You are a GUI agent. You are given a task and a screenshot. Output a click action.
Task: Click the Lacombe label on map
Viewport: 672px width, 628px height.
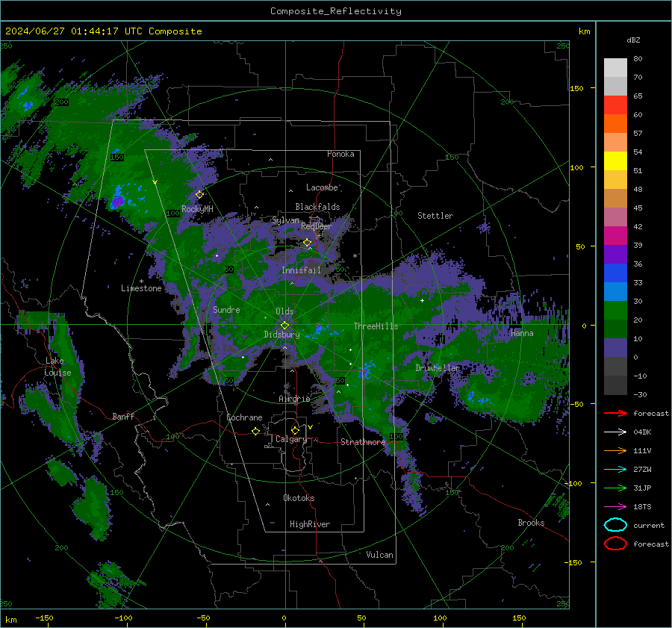click(322, 187)
